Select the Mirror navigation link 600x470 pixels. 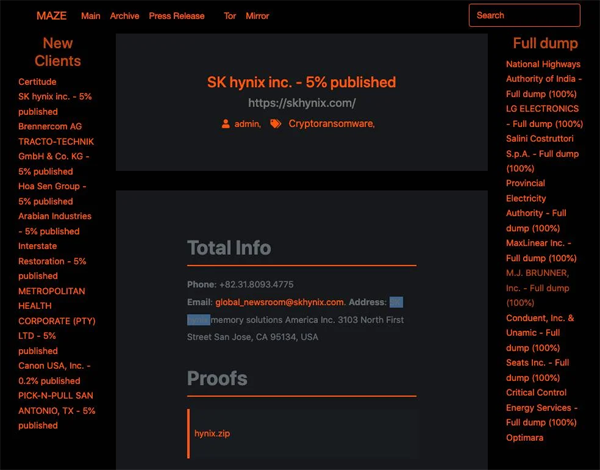(257, 16)
